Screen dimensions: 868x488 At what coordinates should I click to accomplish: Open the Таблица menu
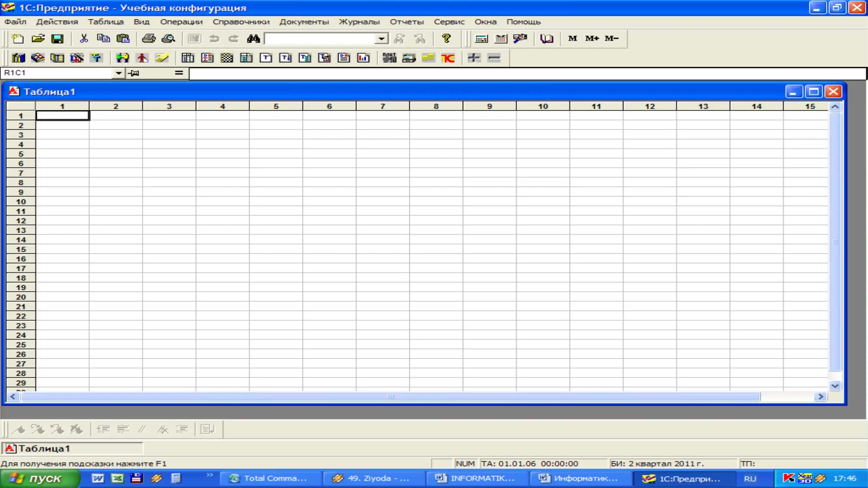[x=106, y=22]
